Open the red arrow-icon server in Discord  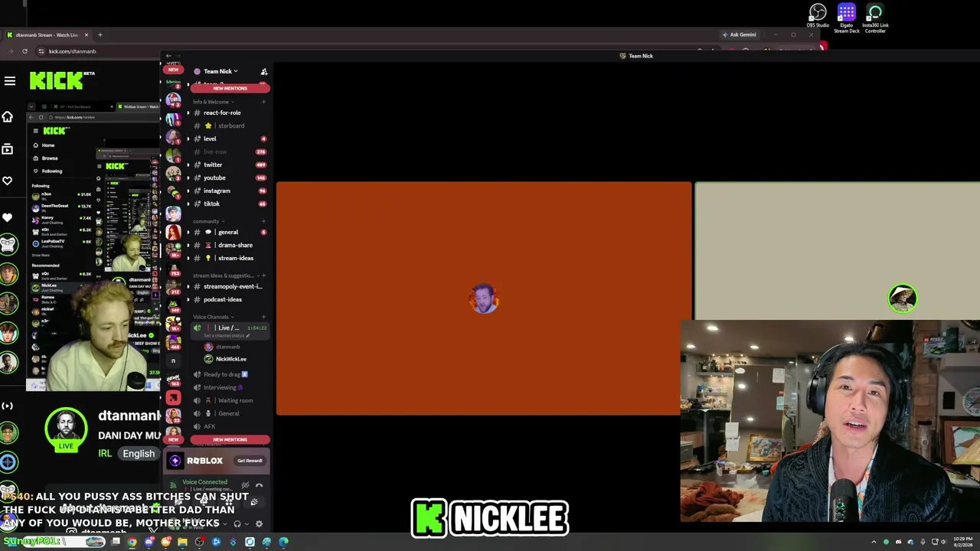click(x=174, y=398)
